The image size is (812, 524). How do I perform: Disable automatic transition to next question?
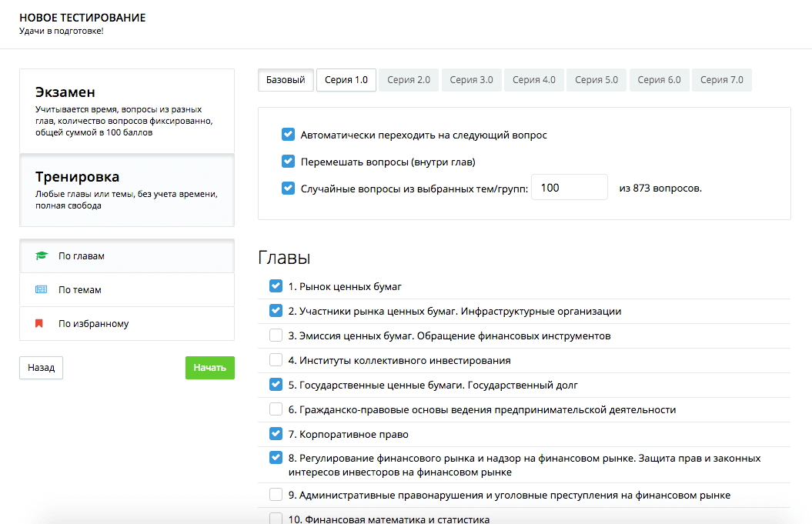click(x=289, y=135)
